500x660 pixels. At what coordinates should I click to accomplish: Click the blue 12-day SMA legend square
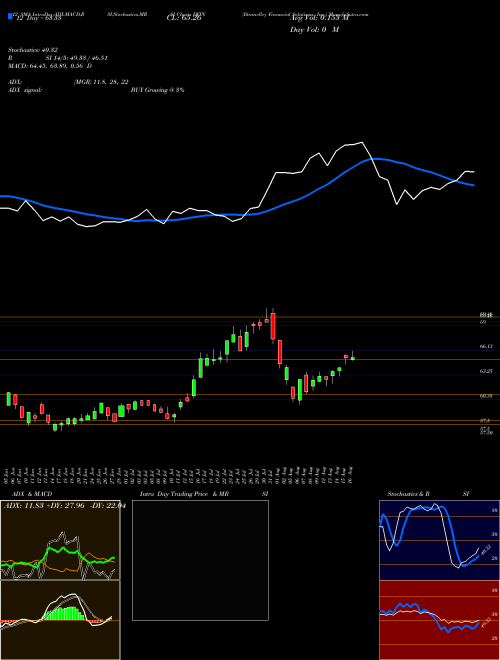click(x=10, y=16)
